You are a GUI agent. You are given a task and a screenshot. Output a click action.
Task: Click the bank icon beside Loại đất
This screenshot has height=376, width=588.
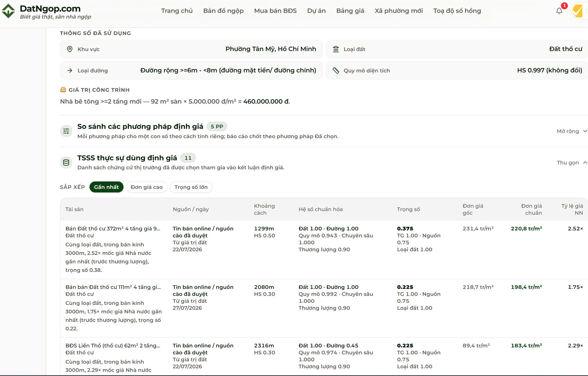coord(336,49)
